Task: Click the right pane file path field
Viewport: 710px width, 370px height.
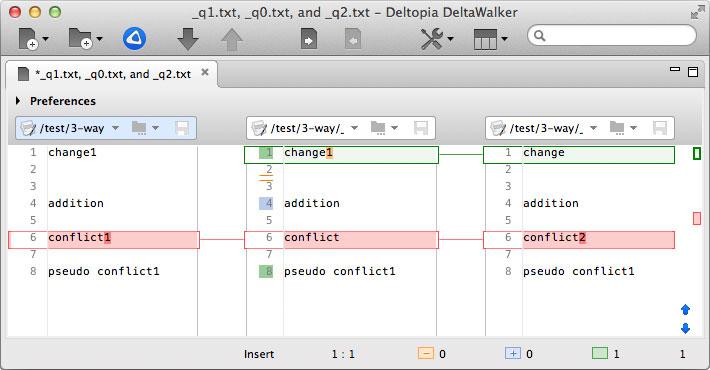Action: point(547,128)
